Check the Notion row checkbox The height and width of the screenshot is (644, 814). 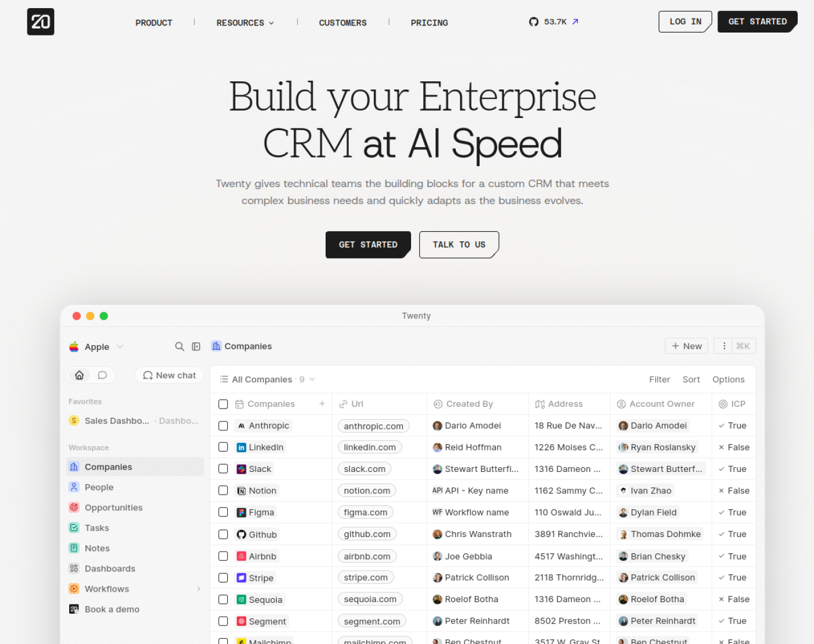(223, 491)
